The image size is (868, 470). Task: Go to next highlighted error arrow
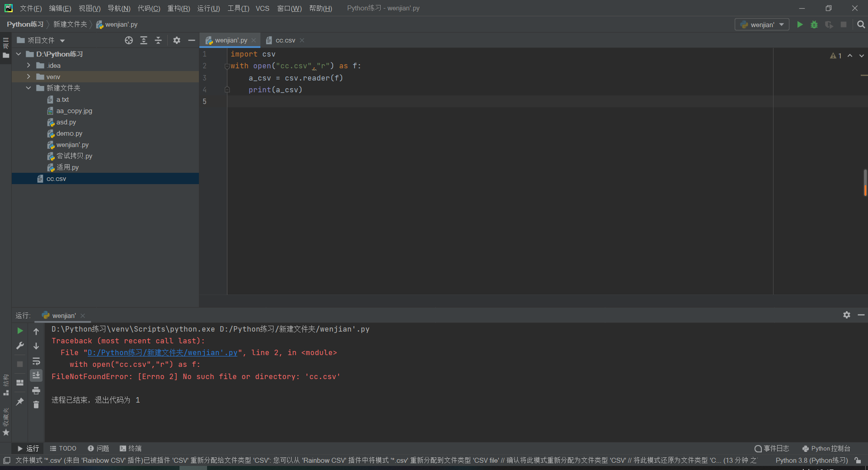coord(862,56)
